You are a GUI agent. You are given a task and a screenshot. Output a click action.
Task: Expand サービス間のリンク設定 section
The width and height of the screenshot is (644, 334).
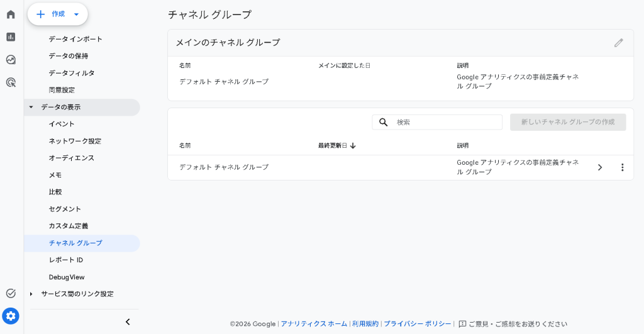(31, 294)
